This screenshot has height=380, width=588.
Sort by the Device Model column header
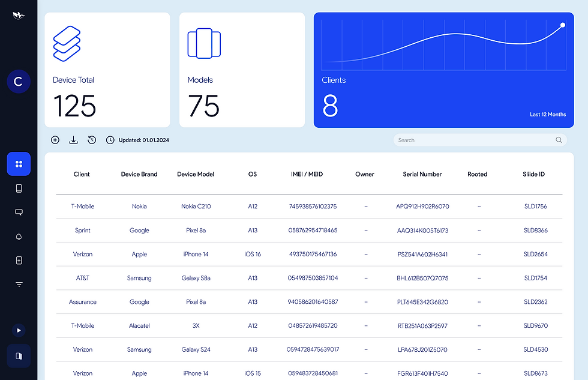pos(196,174)
